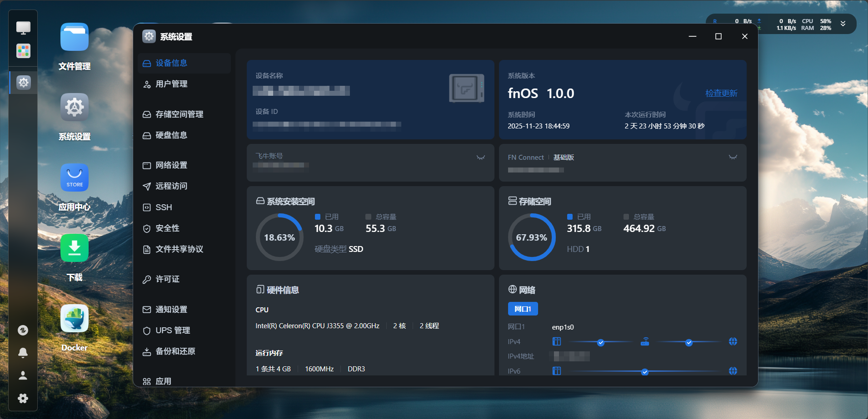Viewport: 868px width, 419px height.
Task: Open the 文件管理 desktop icon
Action: [74, 37]
